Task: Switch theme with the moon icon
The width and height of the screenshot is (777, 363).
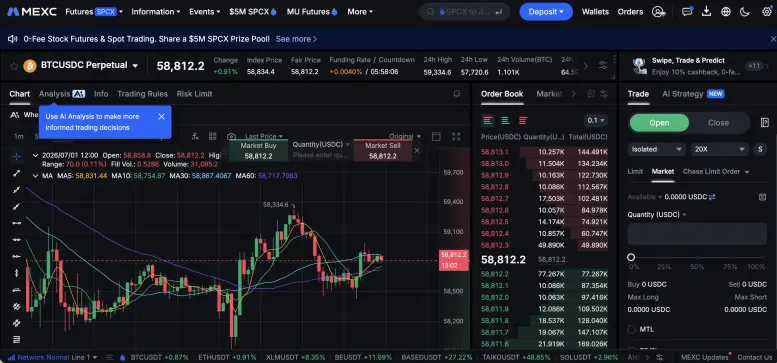Action: [x=745, y=12]
